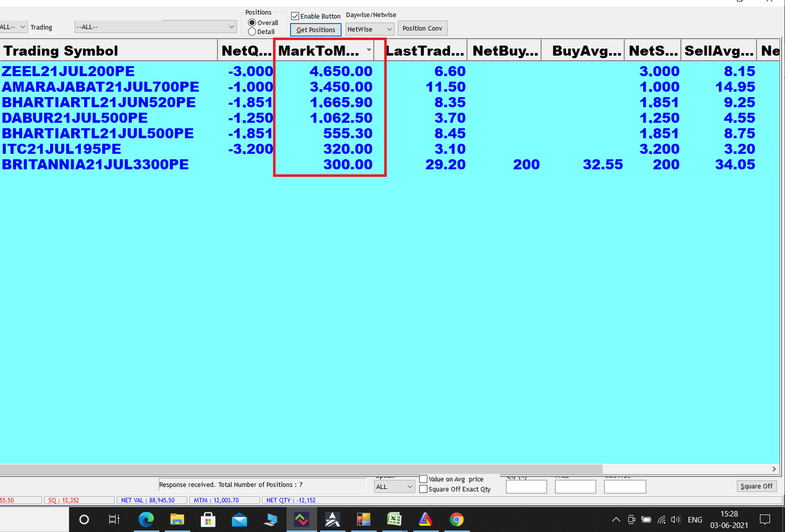Tick the Square Off Exact Qty checkbox
The image size is (785, 532).
(x=423, y=489)
